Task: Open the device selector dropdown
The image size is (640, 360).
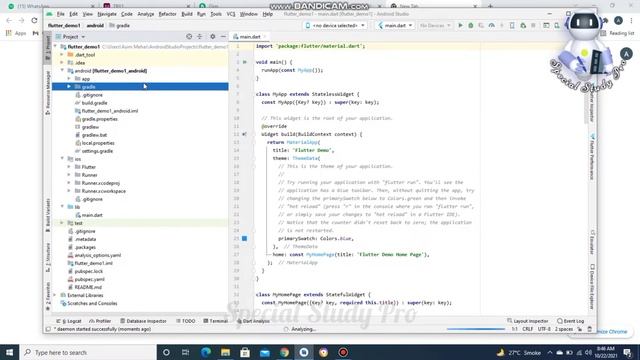Action: (335, 25)
